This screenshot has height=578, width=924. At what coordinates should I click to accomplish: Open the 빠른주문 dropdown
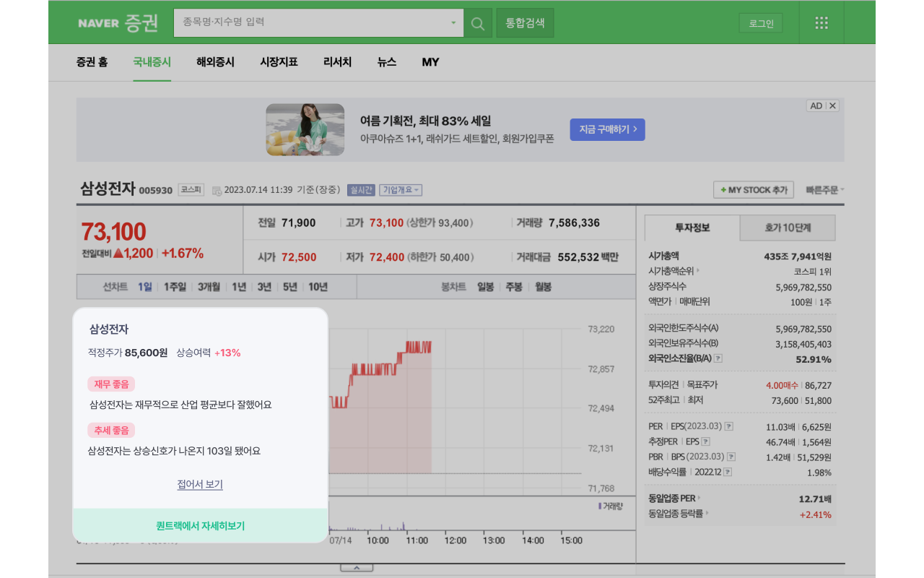click(x=825, y=190)
